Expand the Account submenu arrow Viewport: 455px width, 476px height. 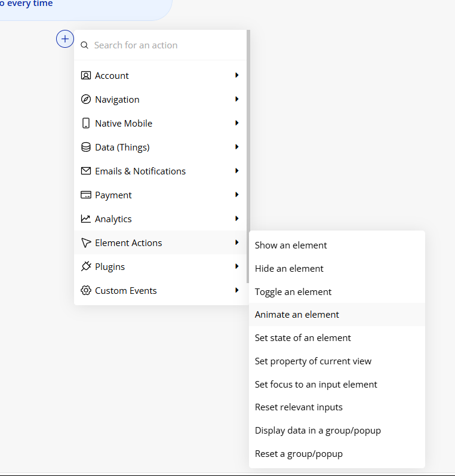237,75
